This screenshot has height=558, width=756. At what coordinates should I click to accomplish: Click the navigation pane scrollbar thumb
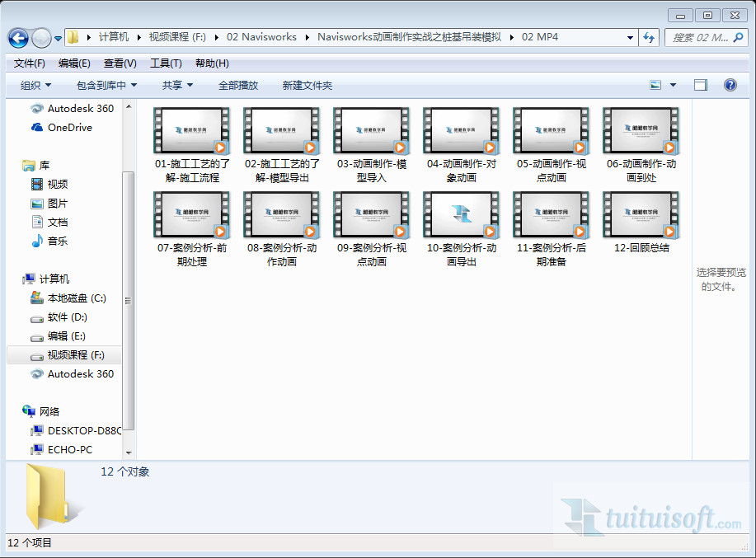click(x=129, y=300)
